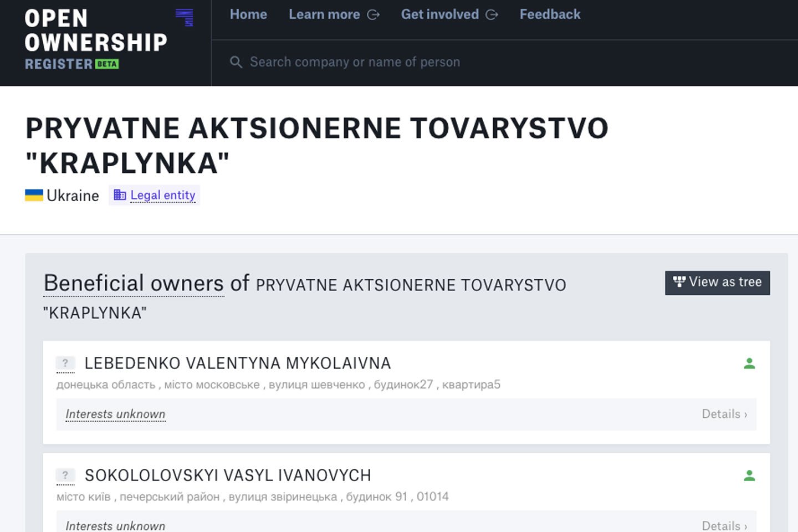This screenshot has width=798, height=532.
Task: Click the green person icon for Sokololovskyi
Action: (749, 475)
